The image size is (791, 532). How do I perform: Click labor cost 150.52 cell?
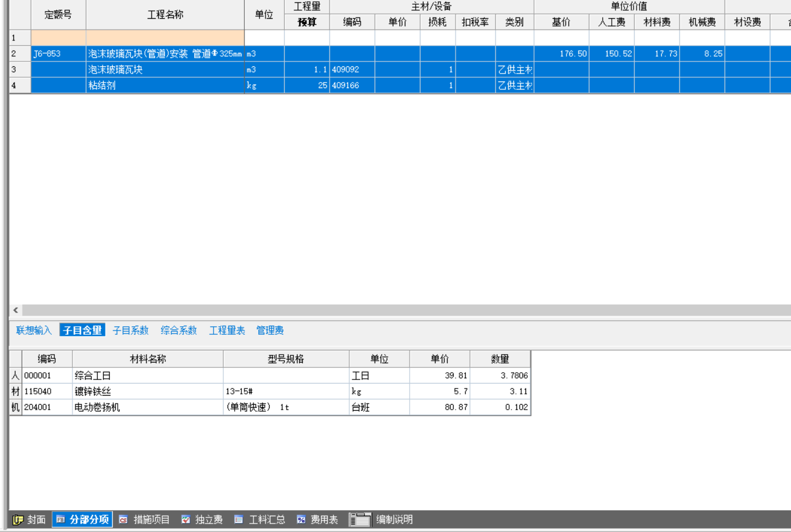tap(612, 54)
